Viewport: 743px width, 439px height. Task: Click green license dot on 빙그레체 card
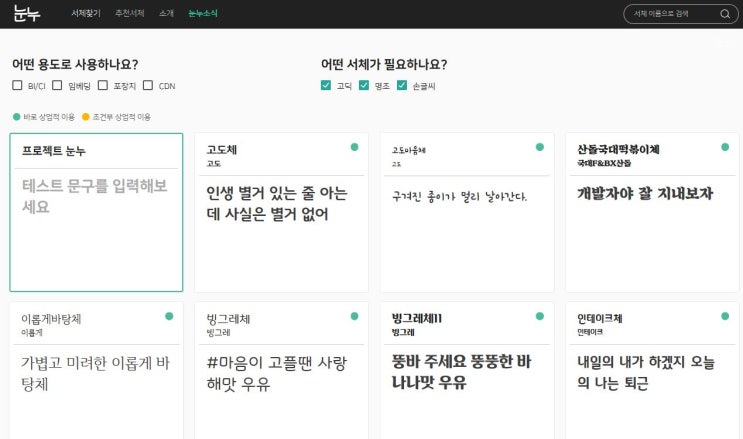(354, 316)
